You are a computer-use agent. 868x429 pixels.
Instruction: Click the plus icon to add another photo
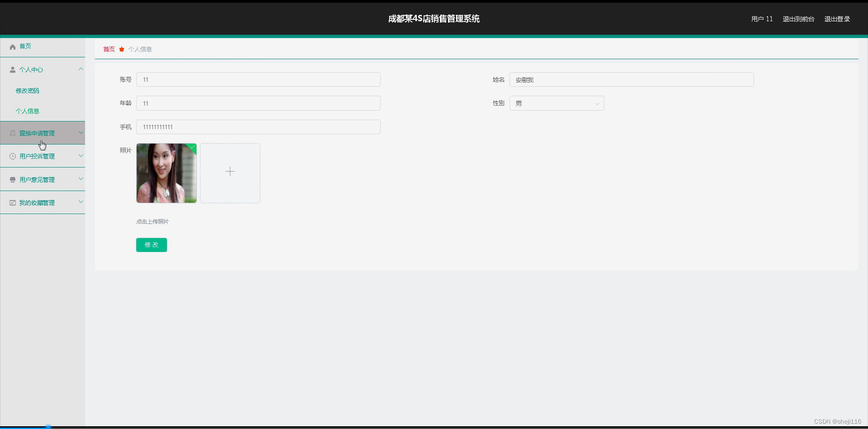pos(230,172)
